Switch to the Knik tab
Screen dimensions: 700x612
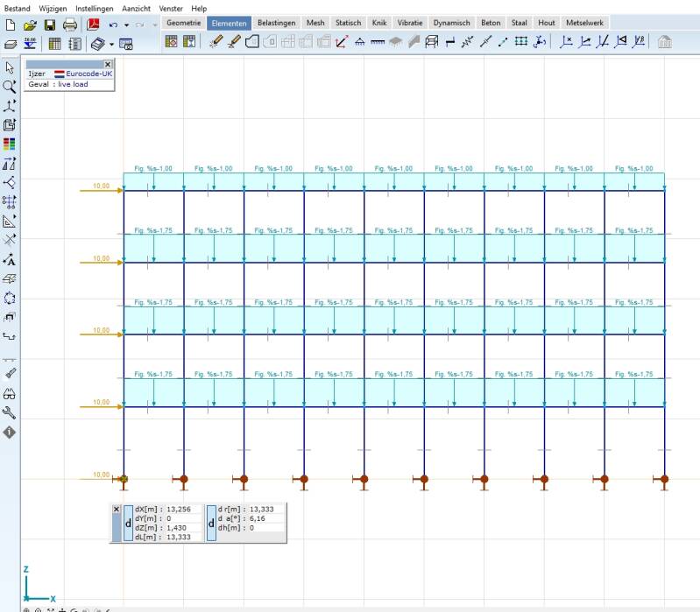pos(379,23)
